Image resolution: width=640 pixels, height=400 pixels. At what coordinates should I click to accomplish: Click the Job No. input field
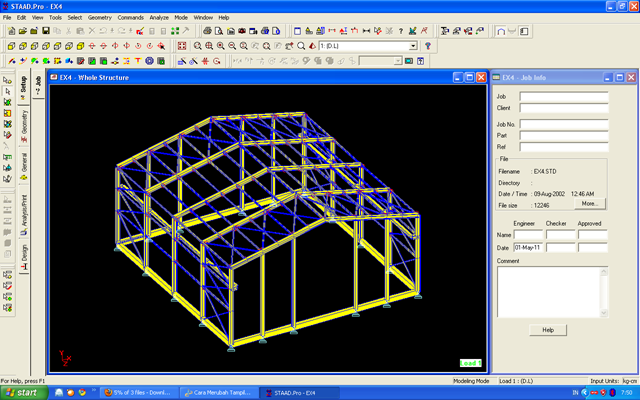[x=564, y=124]
